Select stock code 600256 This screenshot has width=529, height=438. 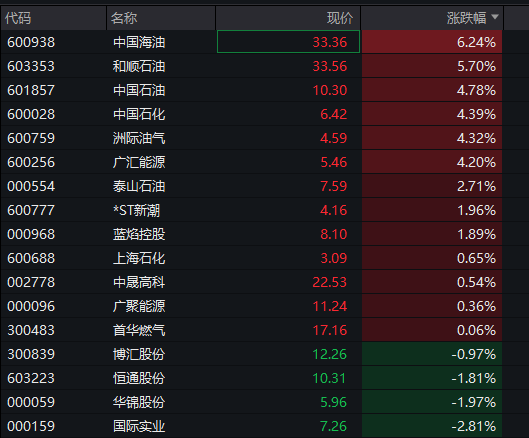coord(31,162)
